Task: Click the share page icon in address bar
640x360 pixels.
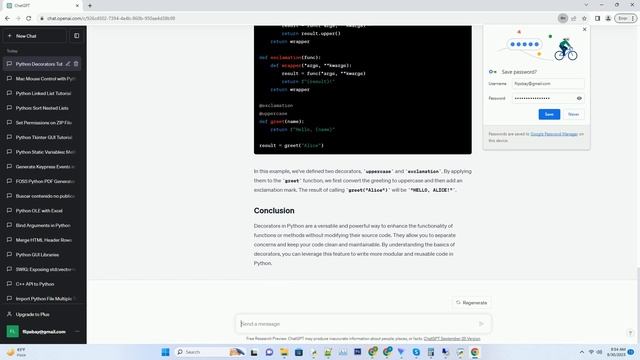Action: [573, 18]
